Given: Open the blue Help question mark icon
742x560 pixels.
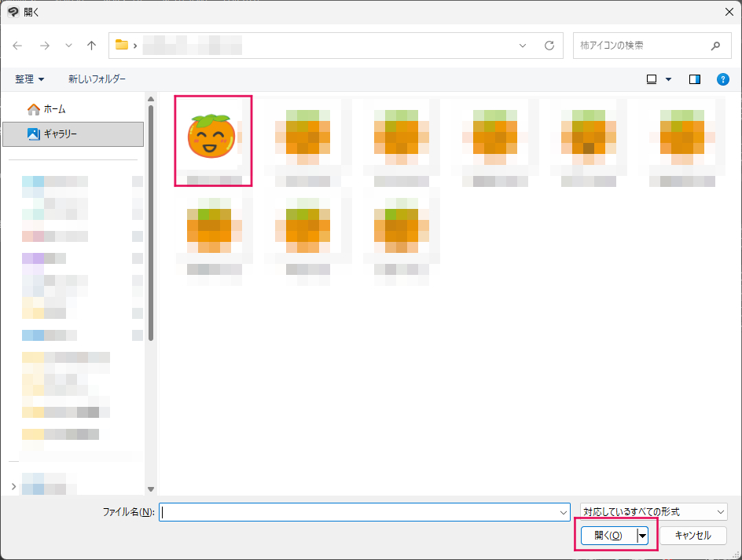Looking at the screenshot, I should [x=722, y=79].
